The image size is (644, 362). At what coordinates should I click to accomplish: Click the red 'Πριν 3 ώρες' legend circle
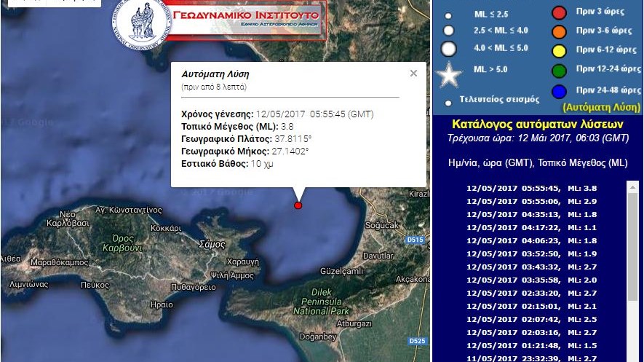(x=559, y=12)
